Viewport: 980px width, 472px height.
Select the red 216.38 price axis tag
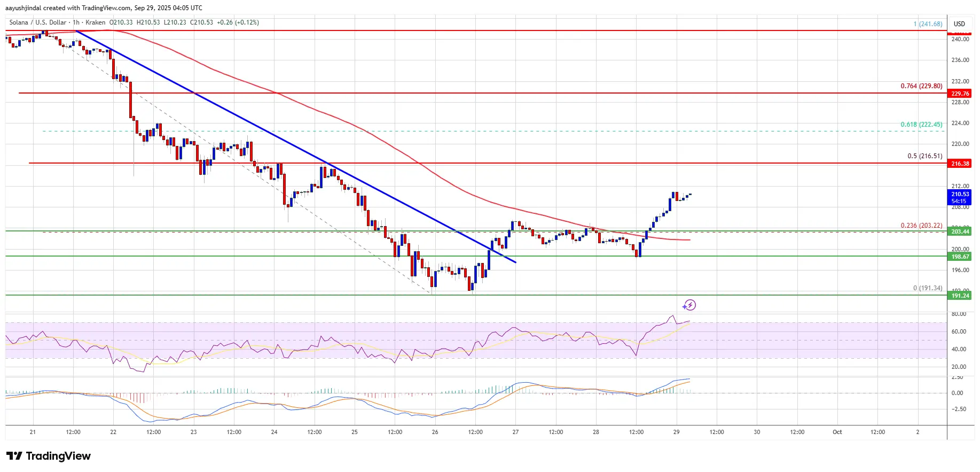tap(960, 164)
